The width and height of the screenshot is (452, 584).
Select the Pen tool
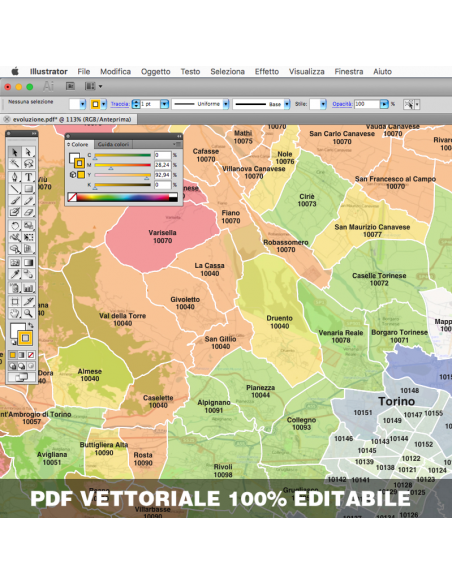click(x=15, y=177)
